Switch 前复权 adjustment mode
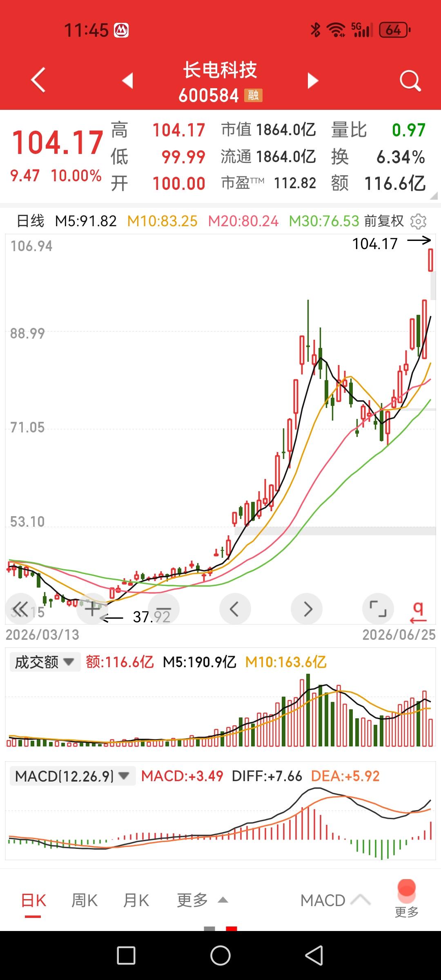 pos(384,221)
